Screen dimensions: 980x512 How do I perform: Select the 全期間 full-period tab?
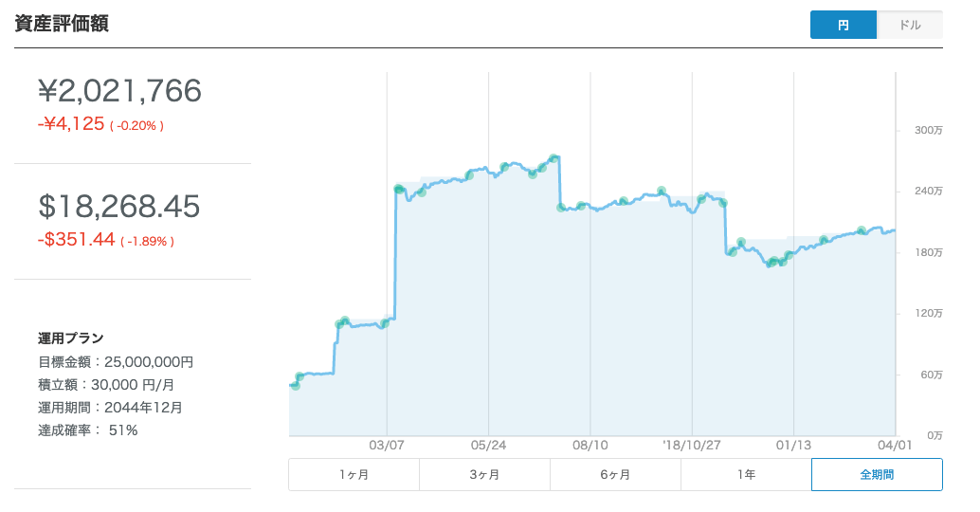[877, 474]
